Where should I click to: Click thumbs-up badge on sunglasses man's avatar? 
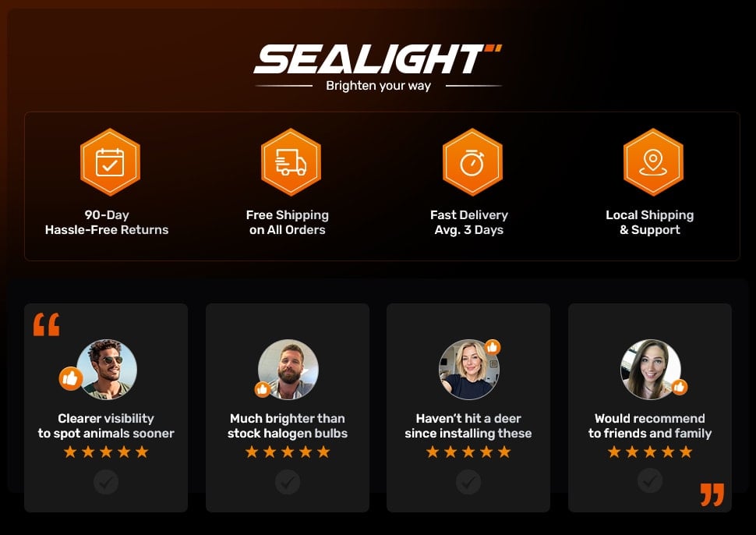click(x=71, y=378)
